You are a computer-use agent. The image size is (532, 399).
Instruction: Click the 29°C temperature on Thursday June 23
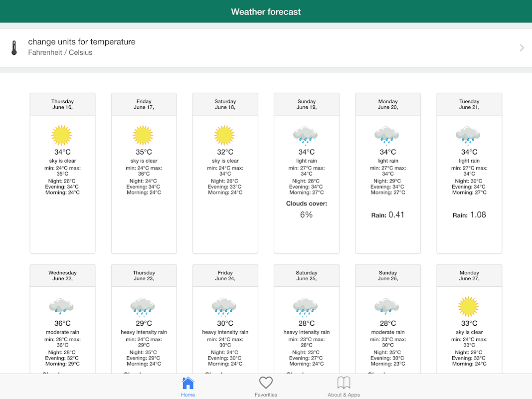(144, 323)
